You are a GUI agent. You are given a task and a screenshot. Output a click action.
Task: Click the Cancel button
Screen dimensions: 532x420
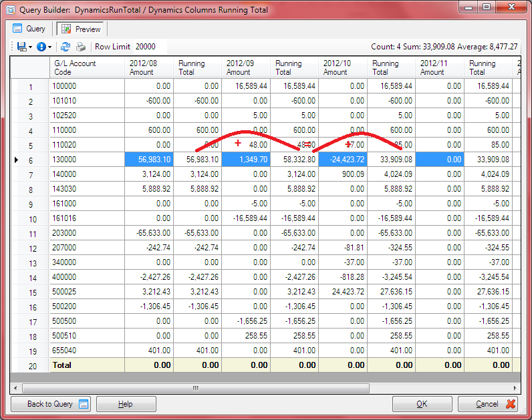(x=487, y=404)
